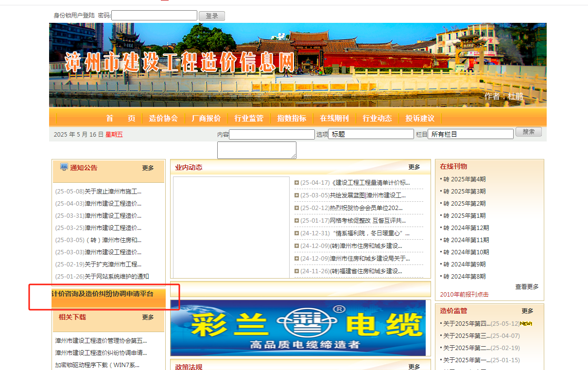The height and width of the screenshot is (370, 588).
Task: Click arrow icon before (25-02-12) news item
Action: point(296,208)
